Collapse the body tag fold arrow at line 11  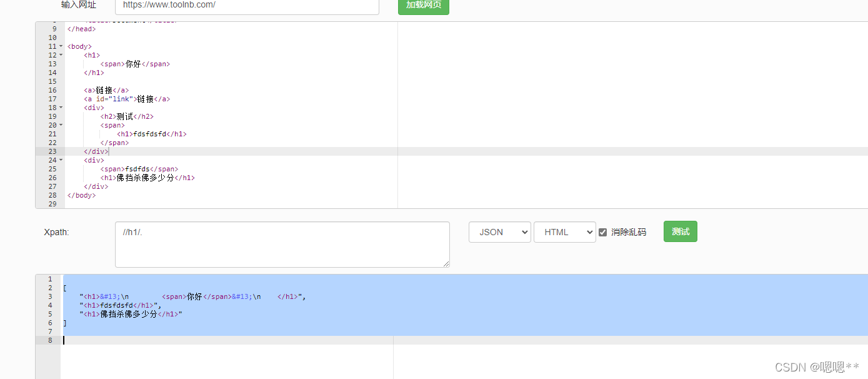[x=61, y=46]
